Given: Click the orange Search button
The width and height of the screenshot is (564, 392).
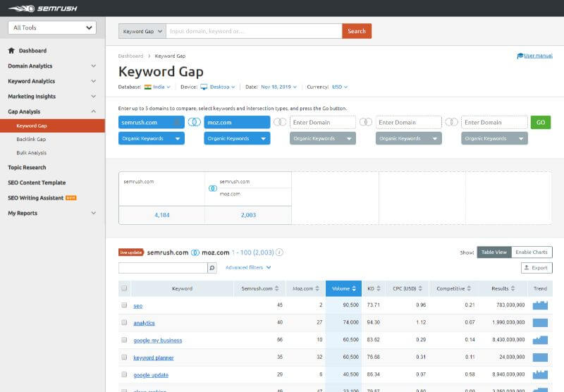Looking at the screenshot, I should pyautogui.click(x=357, y=31).
